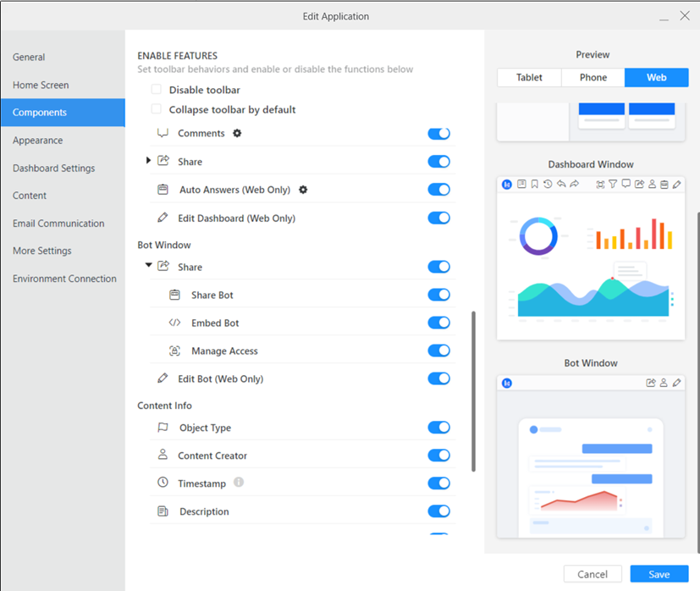Switch preview to Tablet
700x591 pixels.
[529, 77]
